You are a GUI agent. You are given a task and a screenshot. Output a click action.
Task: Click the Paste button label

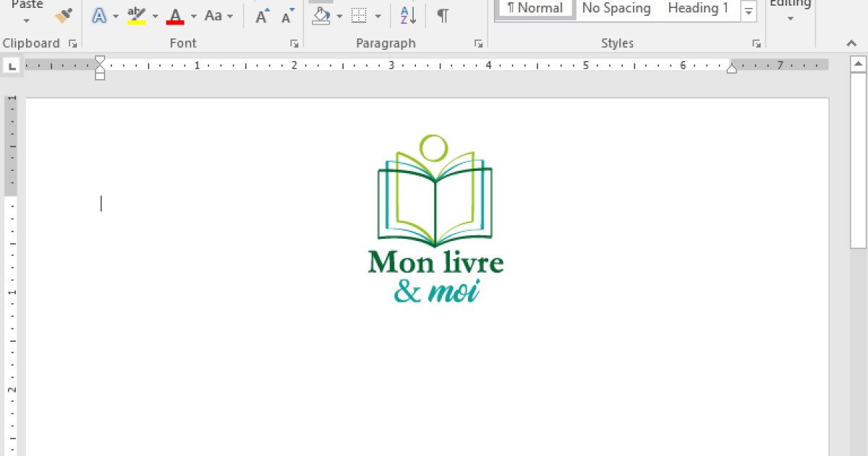(27, 4)
